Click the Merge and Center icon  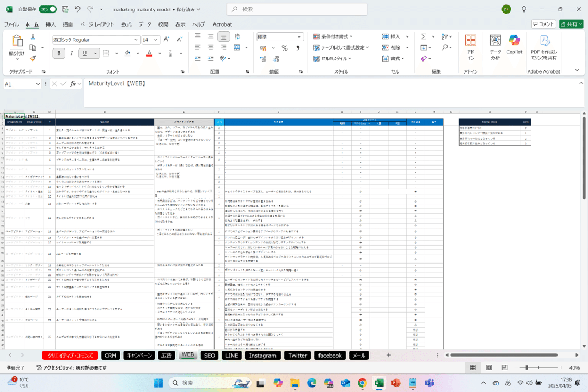237,47
